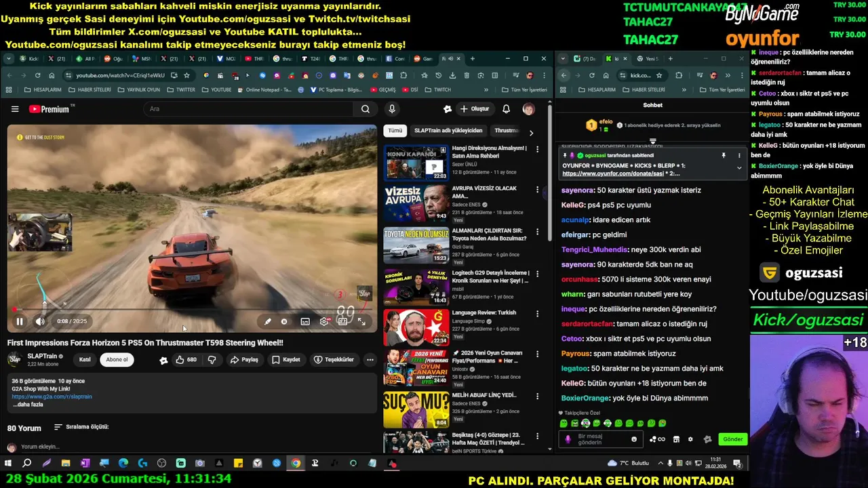The height and width of the screenshot is (488, 868).
Task: Toggle subtitles in the YouTube player
Action: (305, 322)
